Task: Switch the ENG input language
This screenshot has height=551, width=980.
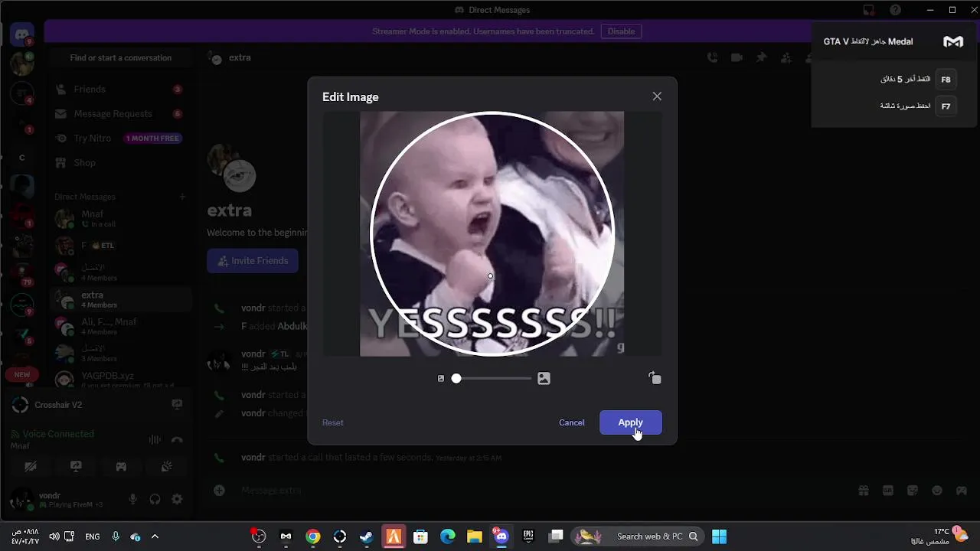Action: [93, 536]
